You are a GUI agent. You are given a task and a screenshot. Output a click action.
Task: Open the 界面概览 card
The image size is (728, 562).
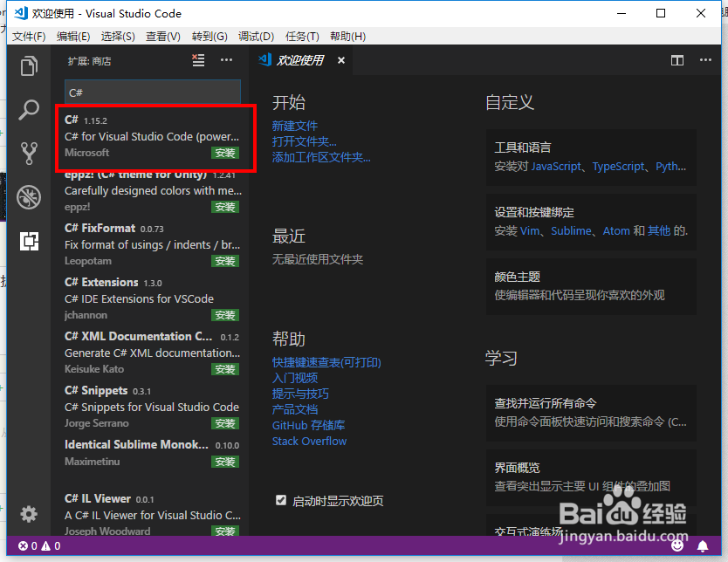point(591,477)
